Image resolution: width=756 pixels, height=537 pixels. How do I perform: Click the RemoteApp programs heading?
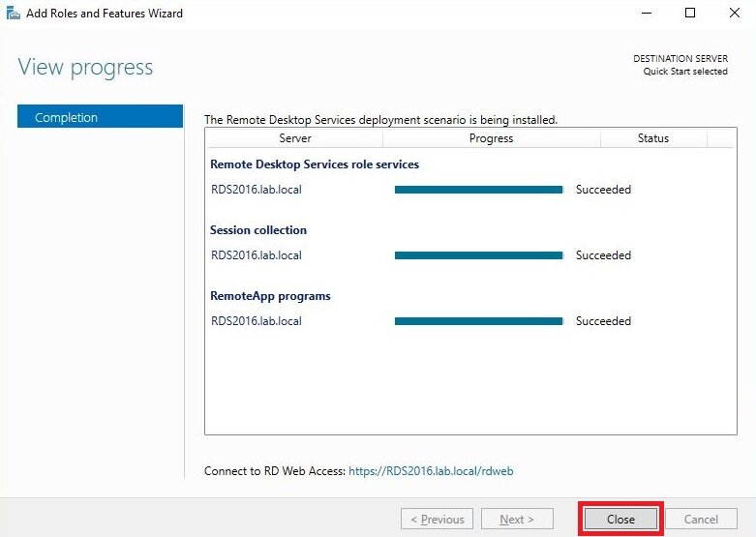(x=270, y=296)
